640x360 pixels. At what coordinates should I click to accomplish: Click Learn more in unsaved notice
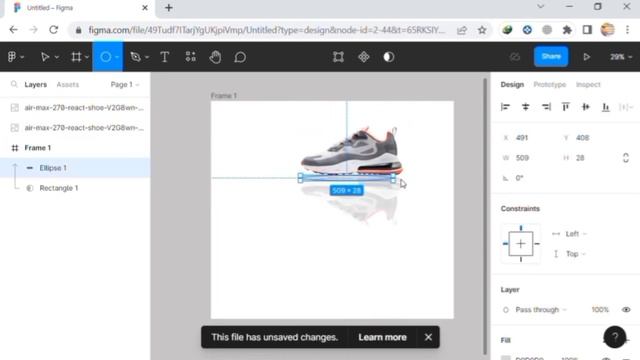382,337
